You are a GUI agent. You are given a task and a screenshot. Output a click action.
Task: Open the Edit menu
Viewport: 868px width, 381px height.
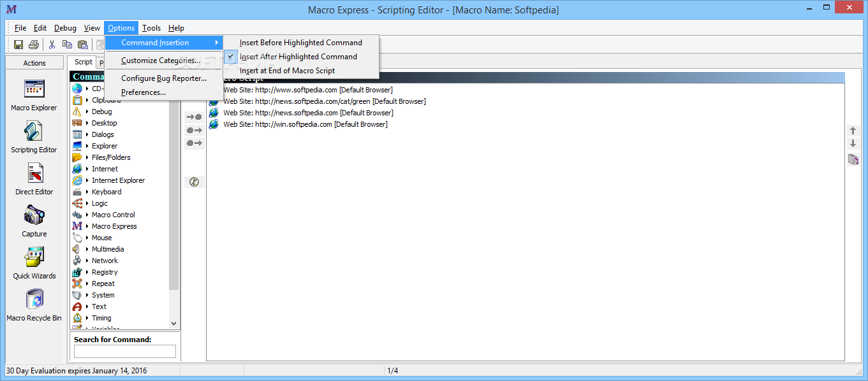[x=40, y=28]
